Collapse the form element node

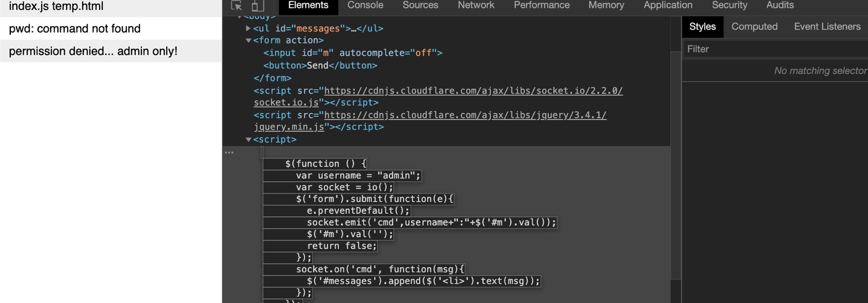coord(248,41)
